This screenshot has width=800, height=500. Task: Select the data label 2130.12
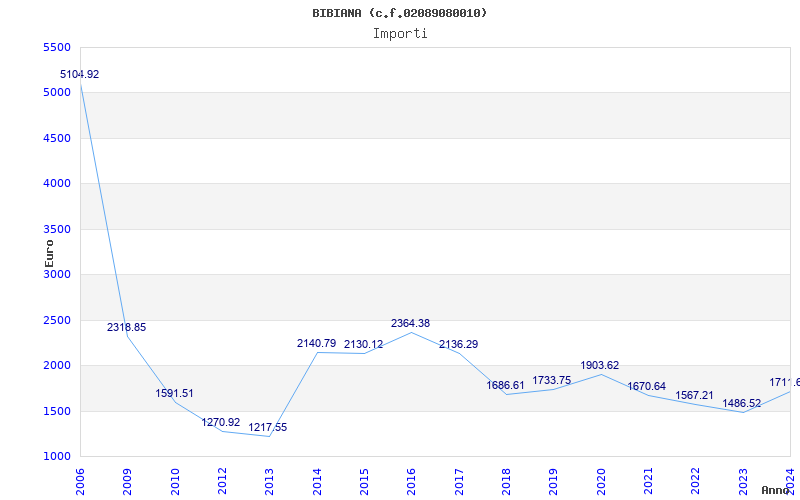tap(364, 344)
